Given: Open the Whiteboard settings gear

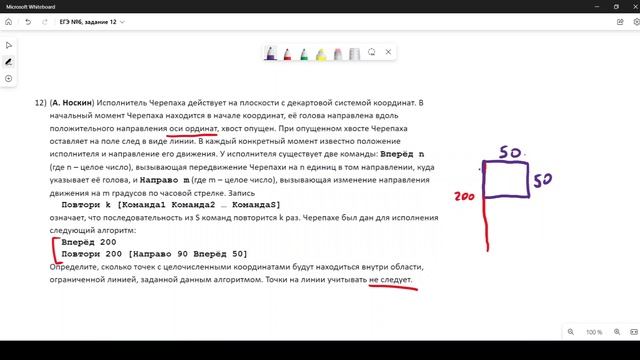Looking at the screenshot, I should pyautogui.click(x=636, y=22).
